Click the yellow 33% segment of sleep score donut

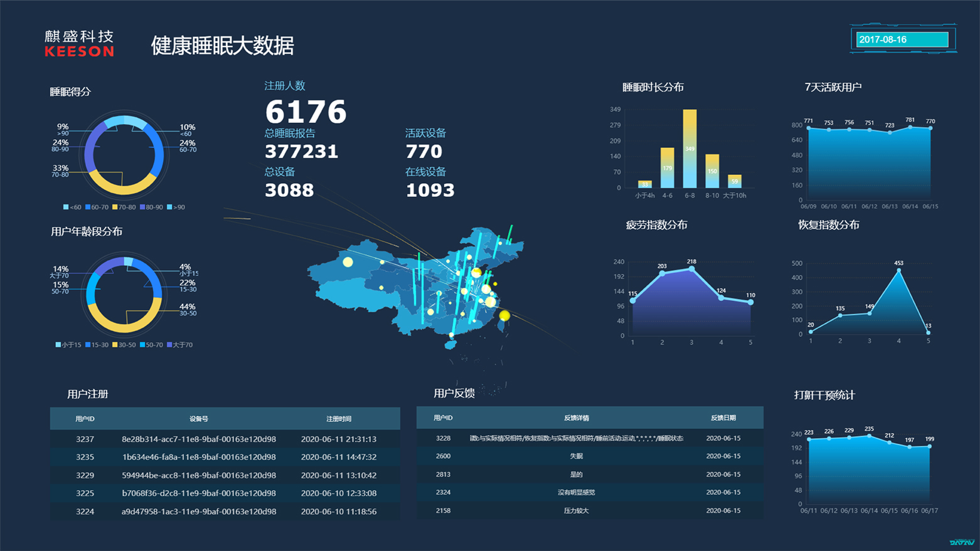click(x=124, y=185)
